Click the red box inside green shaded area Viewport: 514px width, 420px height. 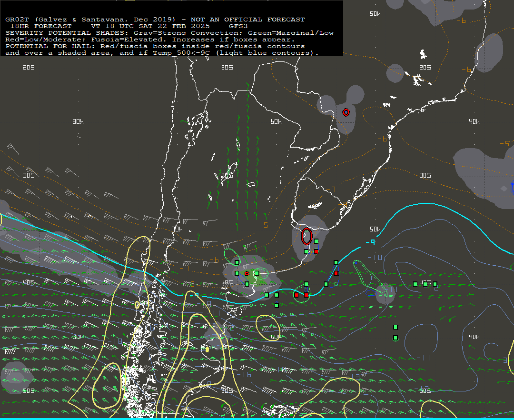[247, 273]
